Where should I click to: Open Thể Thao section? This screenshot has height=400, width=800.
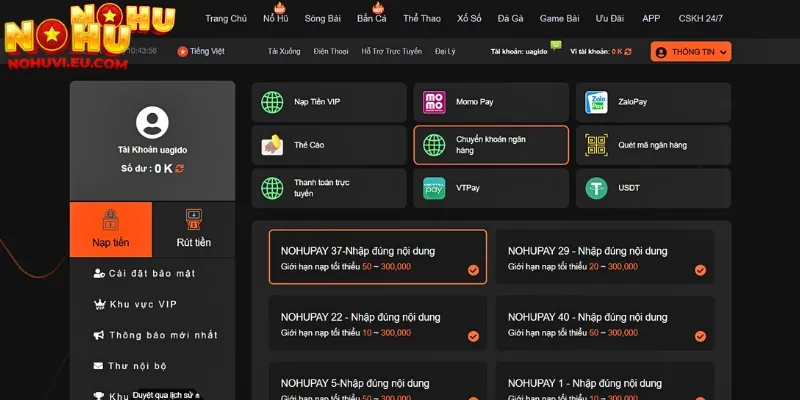[x=421, y=19]
